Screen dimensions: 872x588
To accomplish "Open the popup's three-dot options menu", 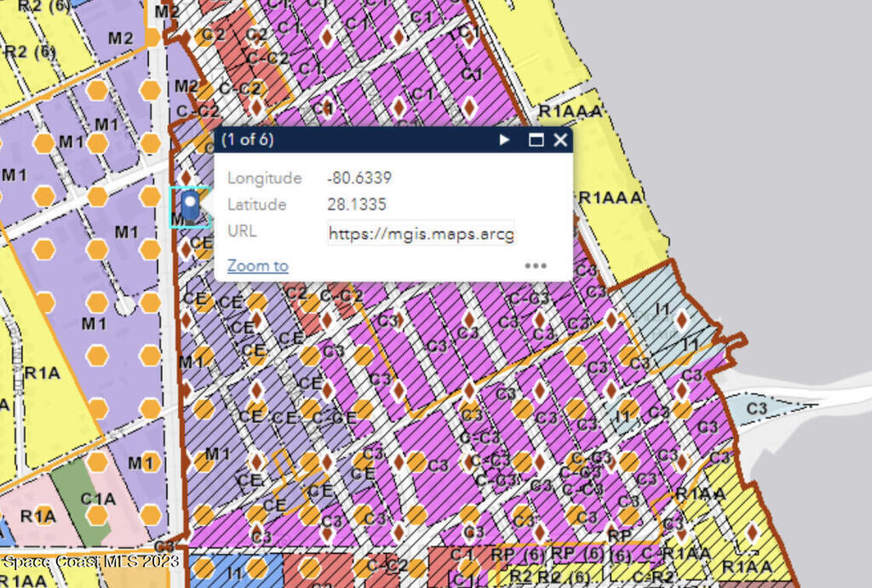I will point(535,265).
